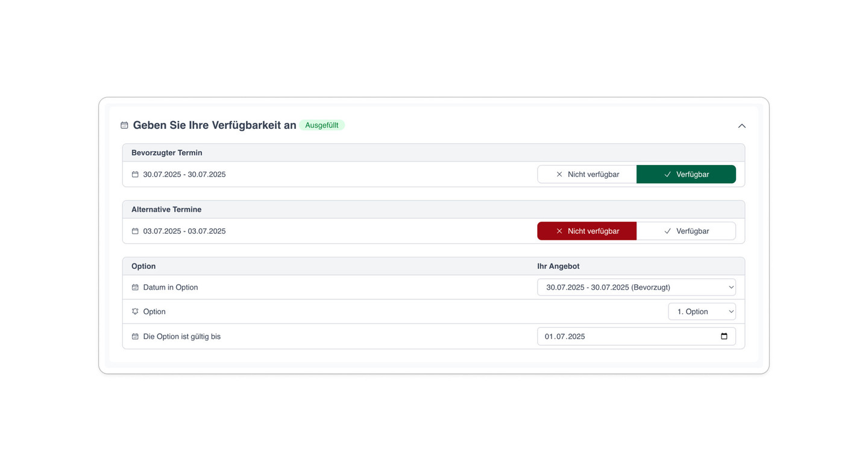Screen dimensions: 868x474
Task: Click the label Datum in Option
Action: pyautogui.click(x=171, y=287)
